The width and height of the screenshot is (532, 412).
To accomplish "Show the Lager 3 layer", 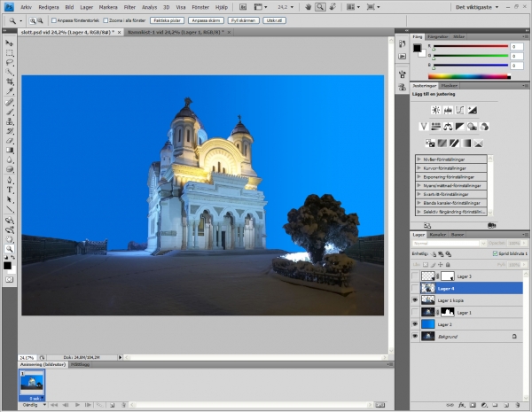I will pyautogui.click(x=415, y=276).
